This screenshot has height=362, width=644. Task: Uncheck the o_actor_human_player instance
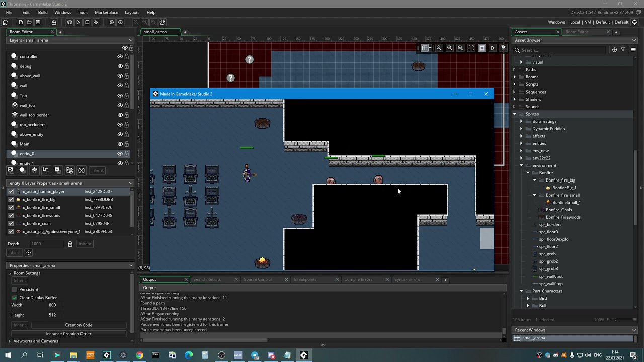click(11, 192)
